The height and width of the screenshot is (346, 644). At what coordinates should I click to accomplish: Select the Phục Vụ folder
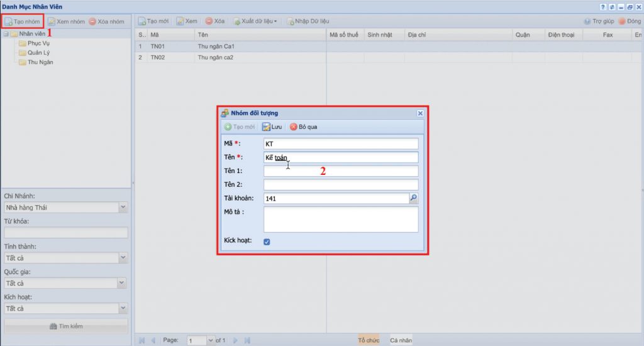35,43
